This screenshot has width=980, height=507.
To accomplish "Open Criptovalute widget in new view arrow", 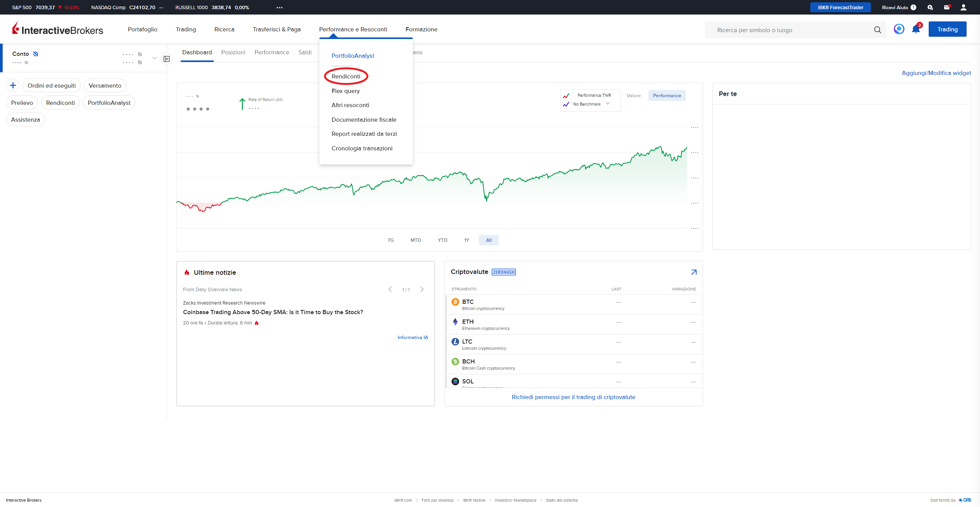I will [x=694, y=272].
